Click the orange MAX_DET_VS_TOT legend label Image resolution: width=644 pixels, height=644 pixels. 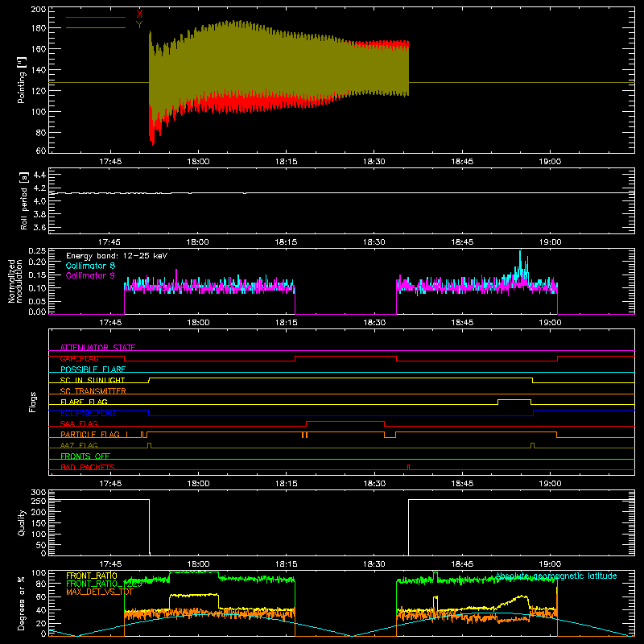tap(100, 592)
